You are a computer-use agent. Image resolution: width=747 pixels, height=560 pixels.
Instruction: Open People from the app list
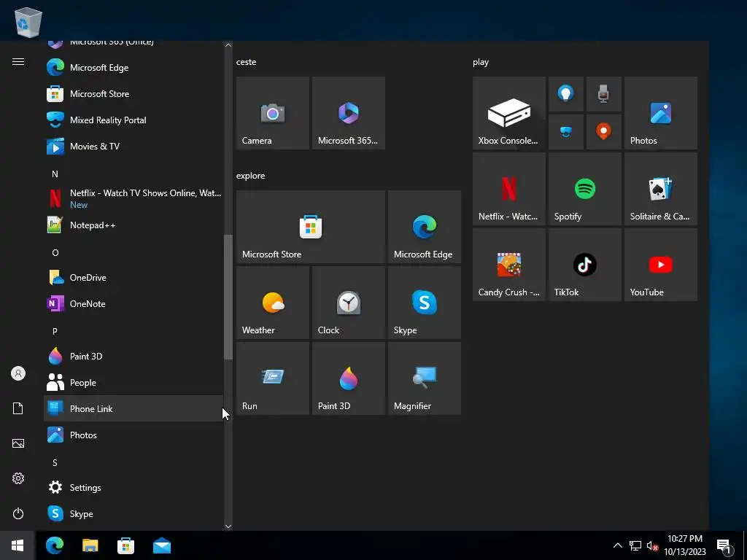coord(133,382)
